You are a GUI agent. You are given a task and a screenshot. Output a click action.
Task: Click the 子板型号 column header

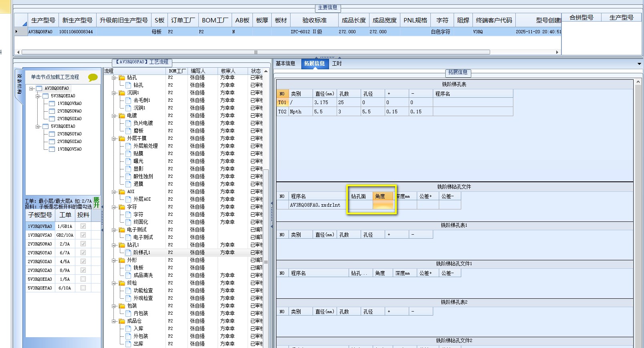point(40,215)
